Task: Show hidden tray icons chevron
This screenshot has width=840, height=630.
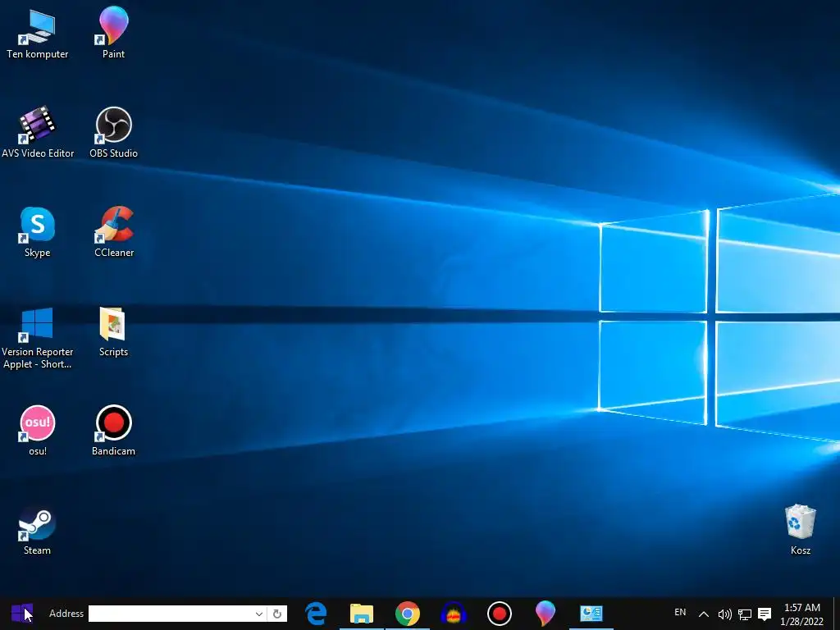Action: [x=704, y=614]
